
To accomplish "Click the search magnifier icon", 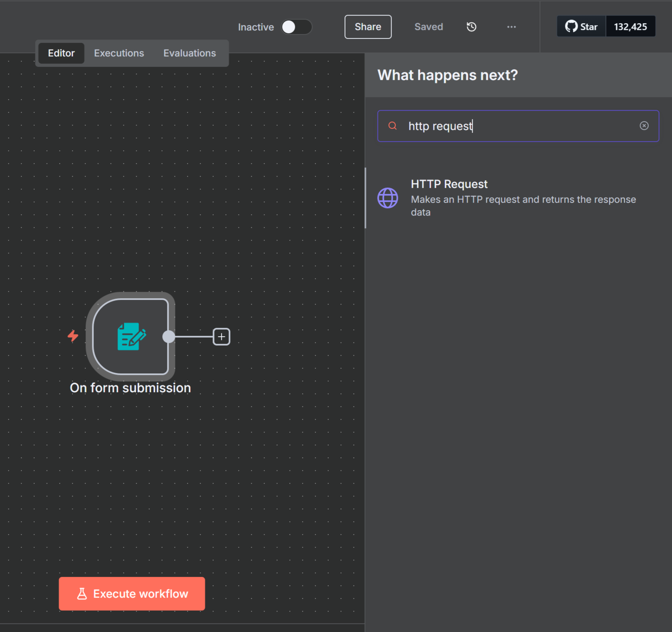I will click(x=393, y=126).
